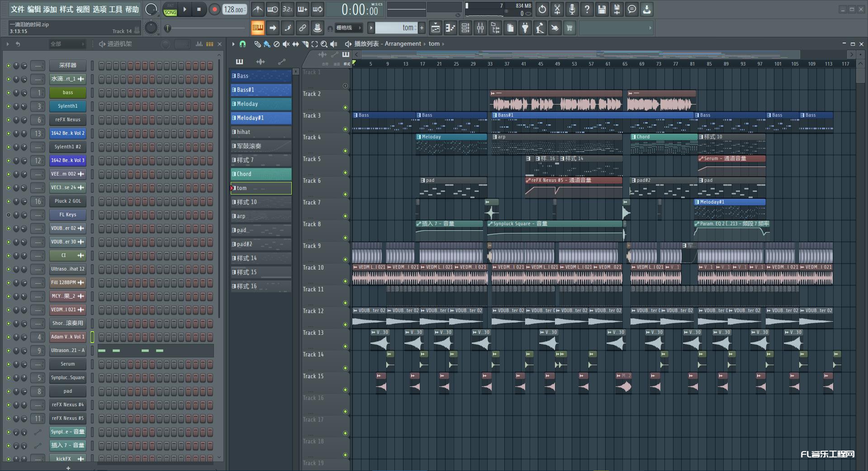This screenshot has width=868, height=471.
Task: Toggle PAT/SONG mode switch
Action: pyautogui.click(x=170, y=10)
